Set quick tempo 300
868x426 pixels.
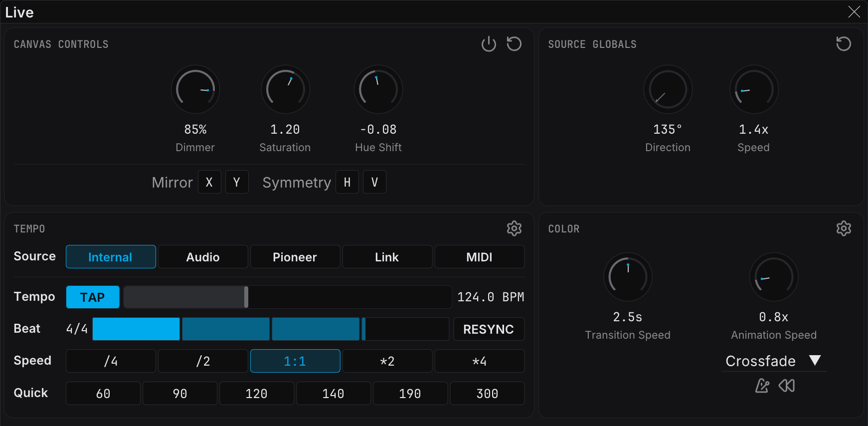pyautogui.click(x=487, y=394)
